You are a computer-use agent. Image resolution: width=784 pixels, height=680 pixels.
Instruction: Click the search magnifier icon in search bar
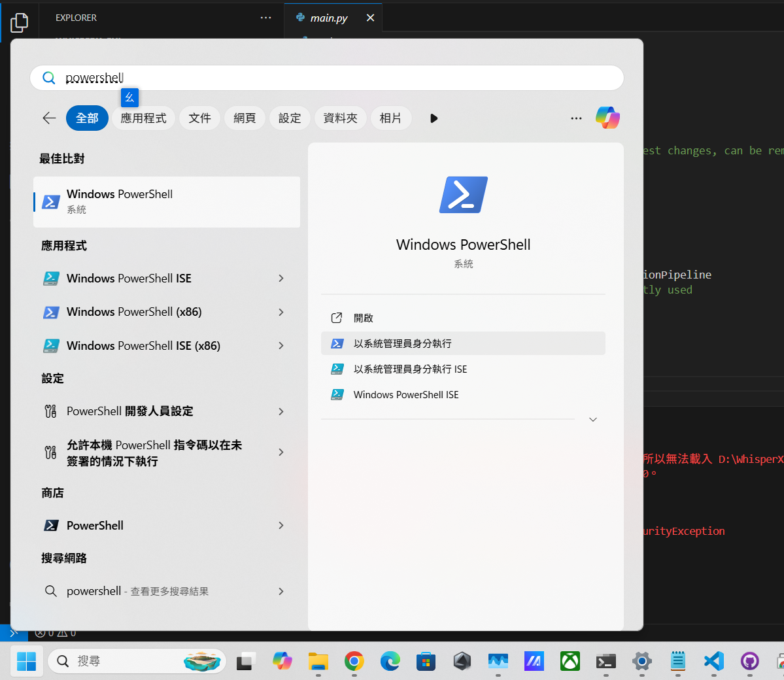(48, 78)
